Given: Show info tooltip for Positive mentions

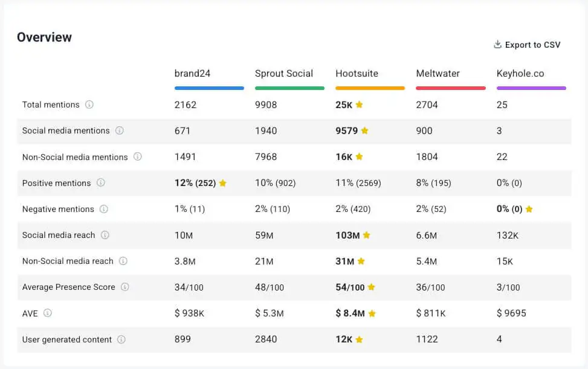Looking at the screenshot, I should tap(101, 183).
